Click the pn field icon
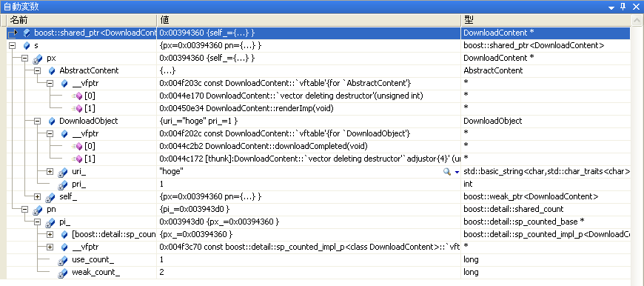Screen dimensions: 644x286 (x=38, y=210)
